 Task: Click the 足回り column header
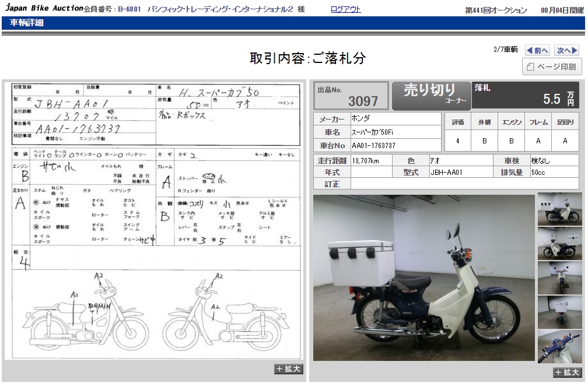[565, 122]
